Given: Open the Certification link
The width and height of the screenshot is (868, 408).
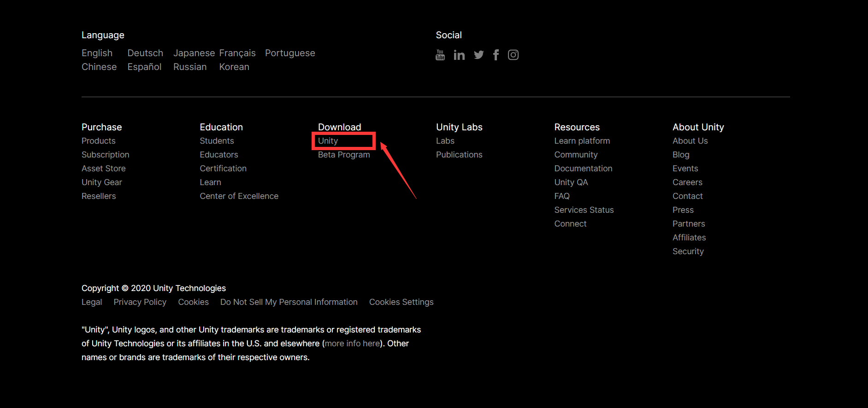Looking at the screenshot, I should pos(223,169).
